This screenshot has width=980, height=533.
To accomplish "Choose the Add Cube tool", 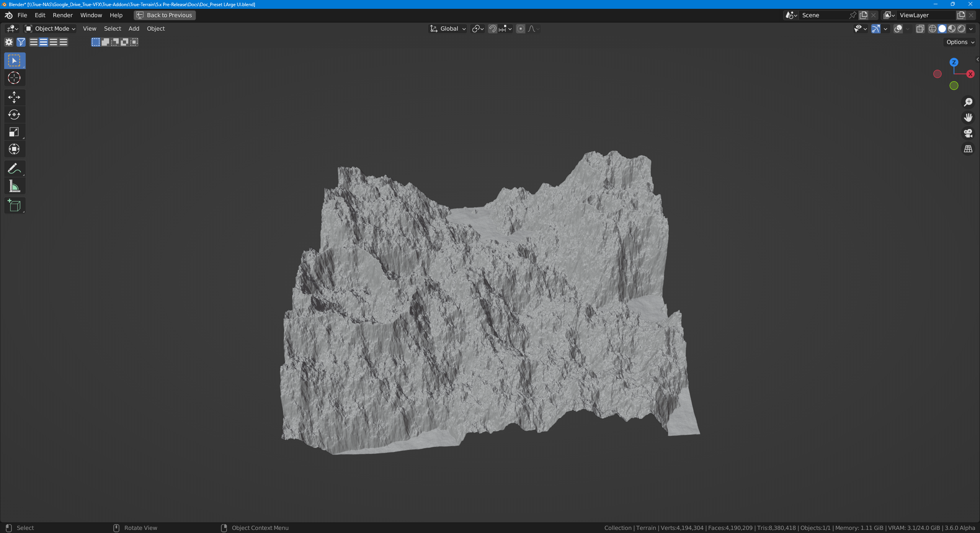I will [14, 206].
